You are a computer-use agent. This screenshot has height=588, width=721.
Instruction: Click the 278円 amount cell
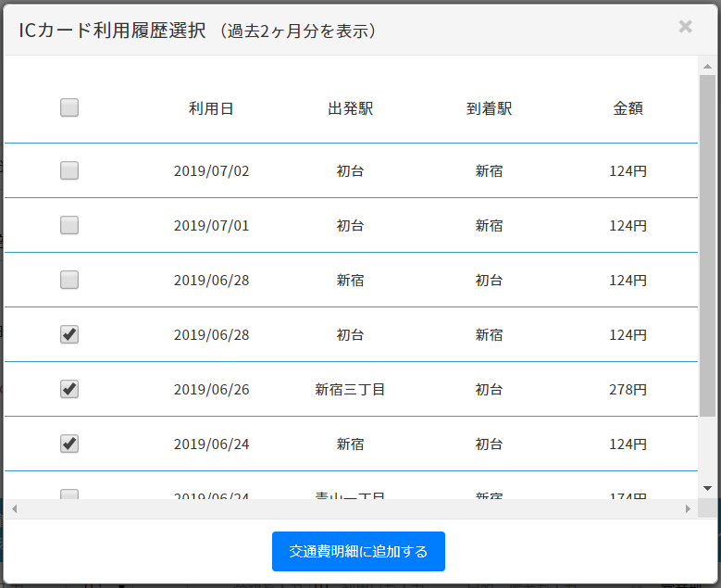point(628,390)
